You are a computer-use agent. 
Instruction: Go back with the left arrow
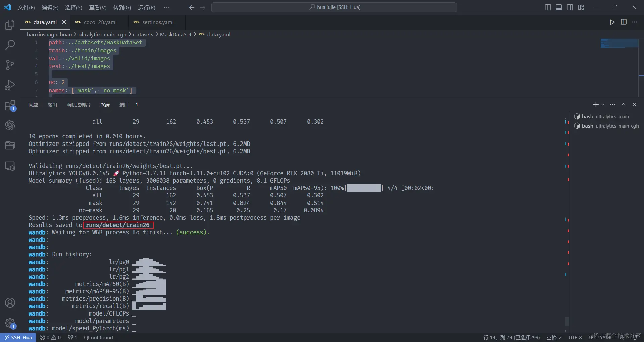[192, 7]
